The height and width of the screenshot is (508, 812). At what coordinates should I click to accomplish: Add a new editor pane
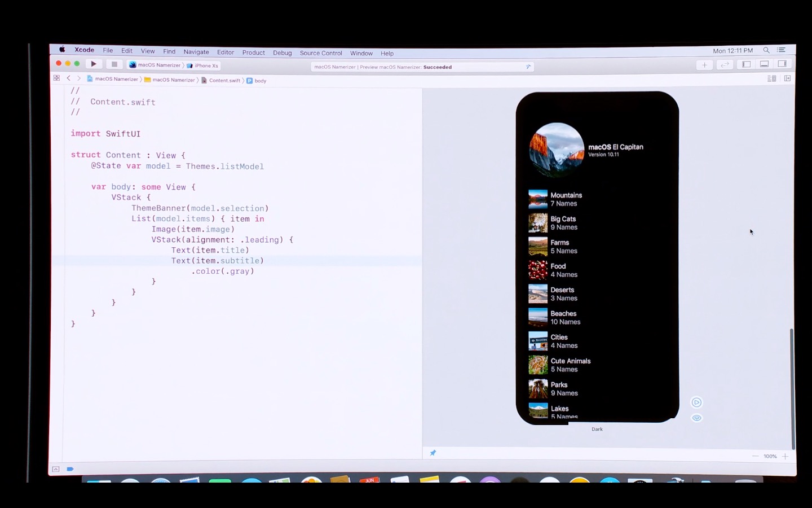coord(787,78)
